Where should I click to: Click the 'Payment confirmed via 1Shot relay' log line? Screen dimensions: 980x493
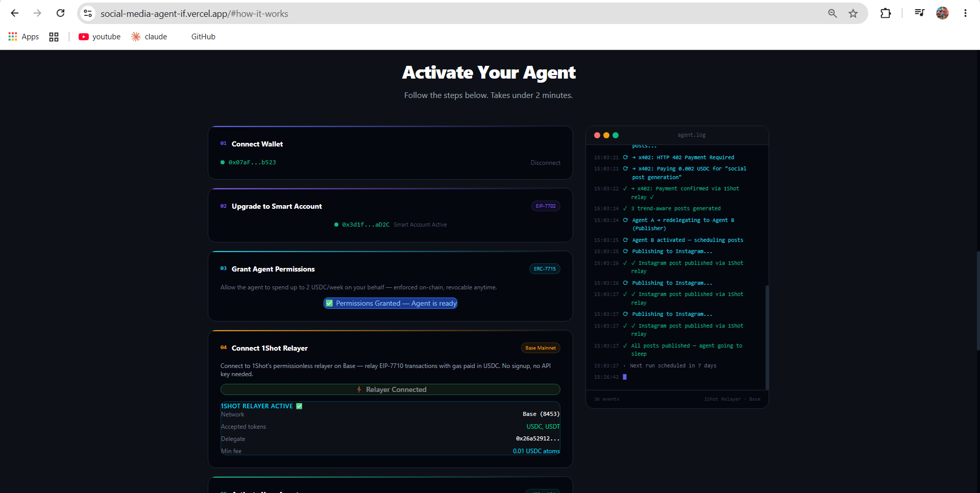(x=685, y=193)
